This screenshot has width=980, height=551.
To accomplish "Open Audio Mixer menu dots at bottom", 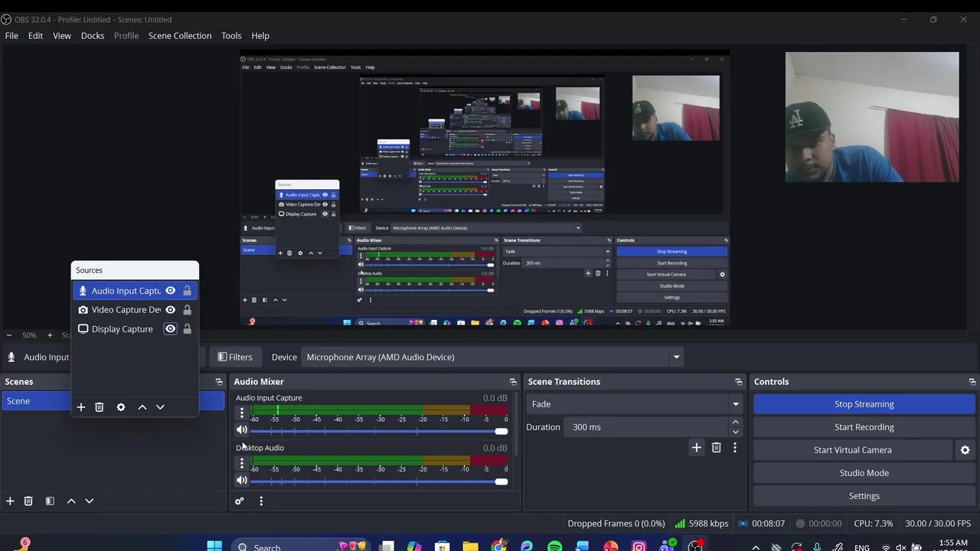I will [x=261, y=501].
